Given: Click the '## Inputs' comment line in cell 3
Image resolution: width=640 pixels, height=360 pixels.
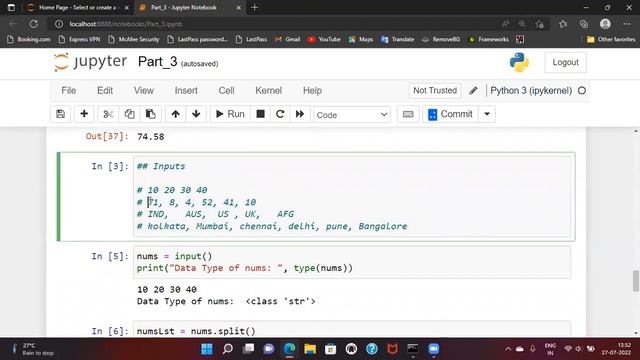Looking at the screenshot, I should [161, 166].
